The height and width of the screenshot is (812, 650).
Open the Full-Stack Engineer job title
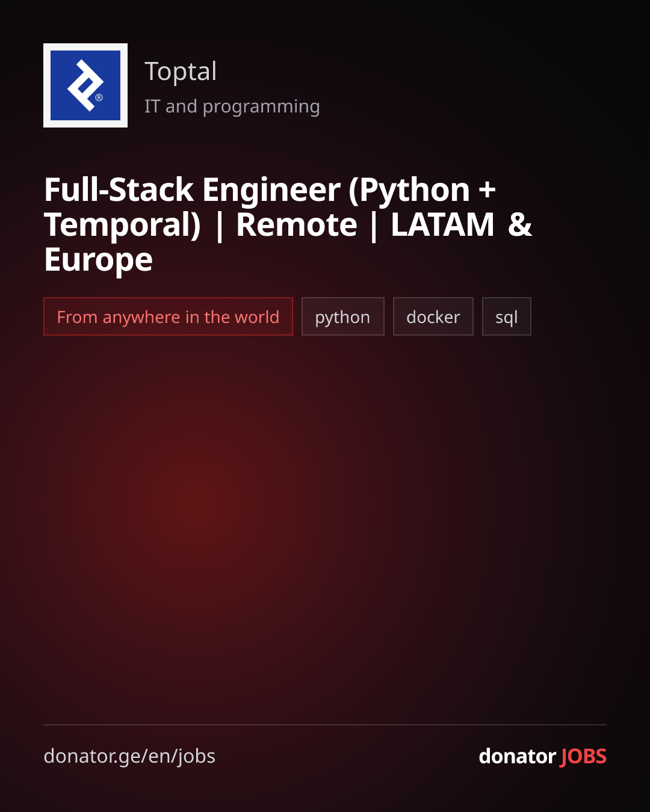click(288, 224)
